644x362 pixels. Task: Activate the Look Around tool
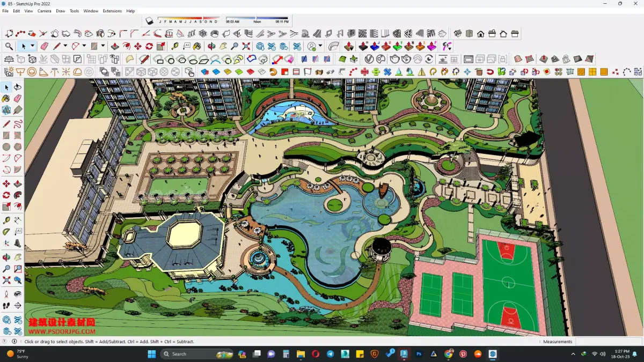[18, 294]
